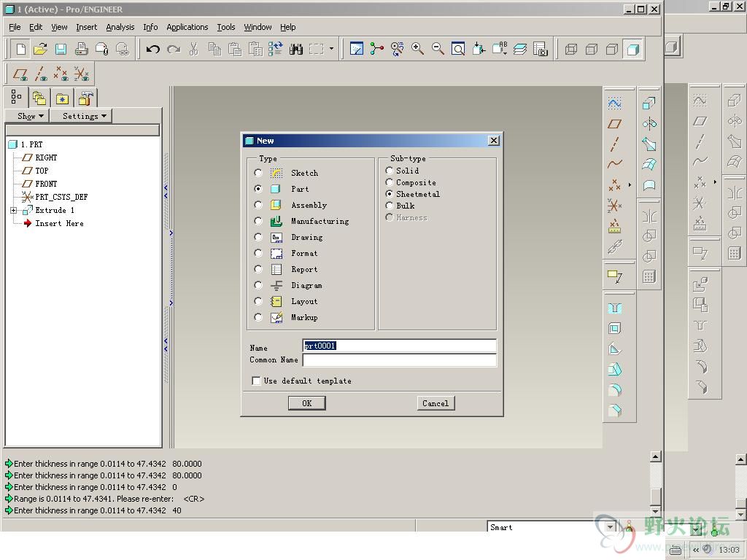The width and height of the screenshot is (747, 560).
Task: Click the Find binoculars icon
Action: pos(296,49)
